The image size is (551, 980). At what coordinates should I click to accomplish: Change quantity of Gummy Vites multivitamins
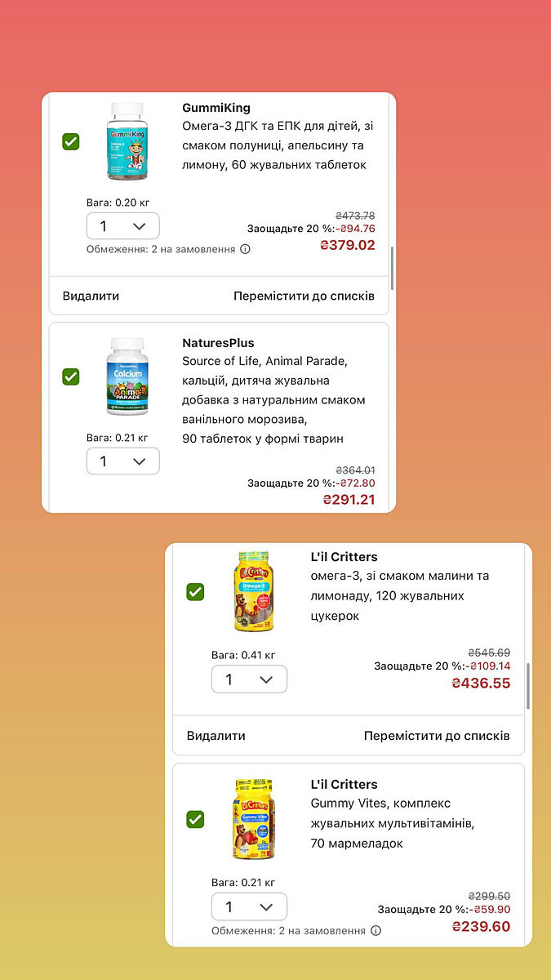coord(249,906)
